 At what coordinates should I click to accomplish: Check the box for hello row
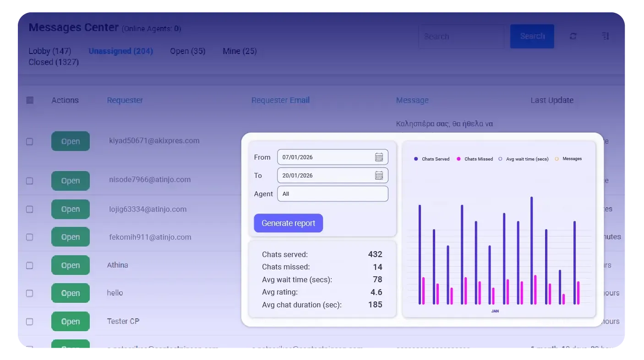pos(30,293)
